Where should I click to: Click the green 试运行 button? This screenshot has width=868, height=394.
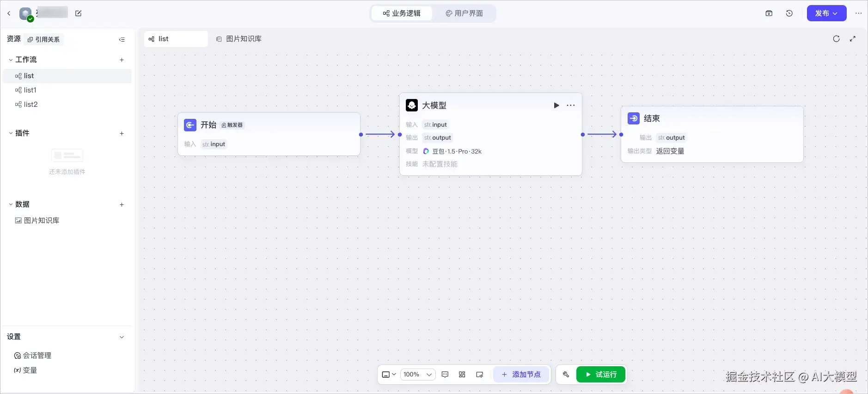click(601, 375)
